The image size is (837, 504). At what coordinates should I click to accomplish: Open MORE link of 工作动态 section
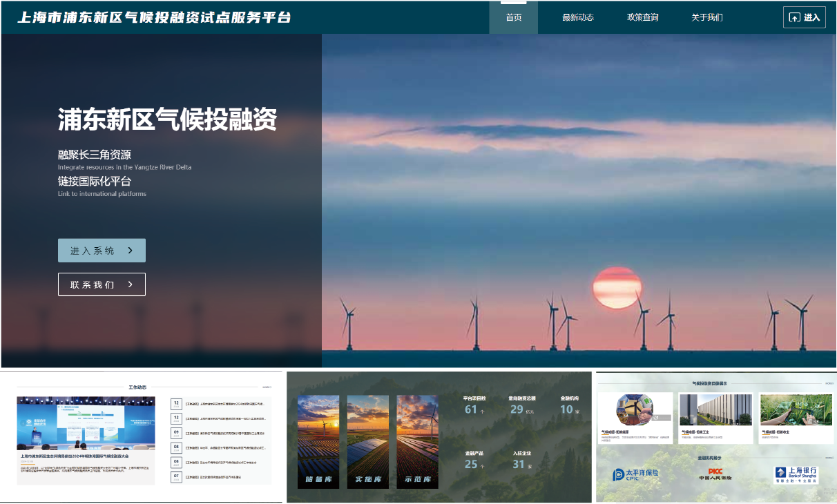tap(266, 386)
